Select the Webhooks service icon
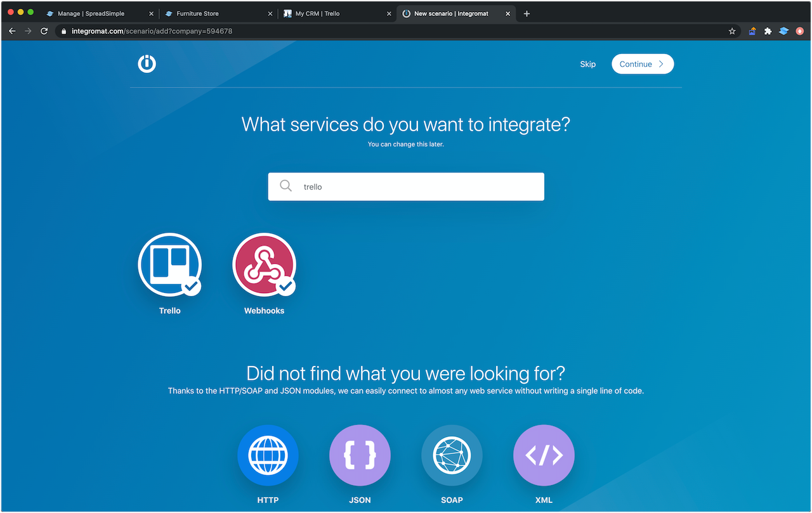812x513 pixels. coord(264,265)
